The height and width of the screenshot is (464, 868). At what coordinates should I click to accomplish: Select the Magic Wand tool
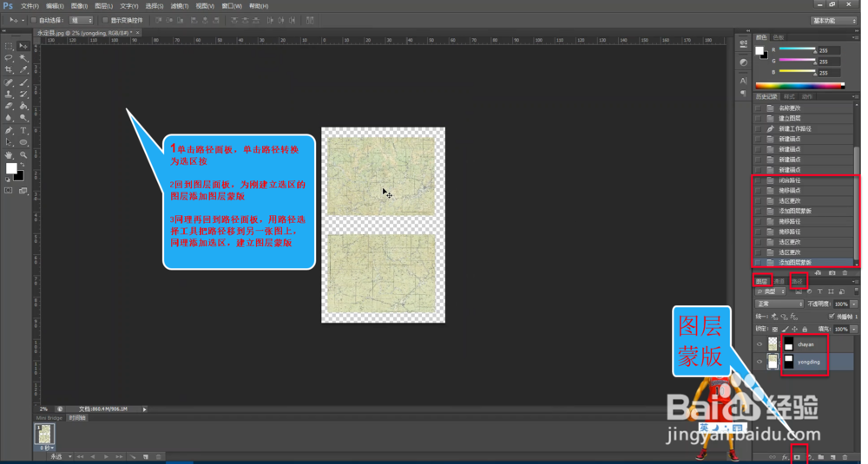click(23, 58)
